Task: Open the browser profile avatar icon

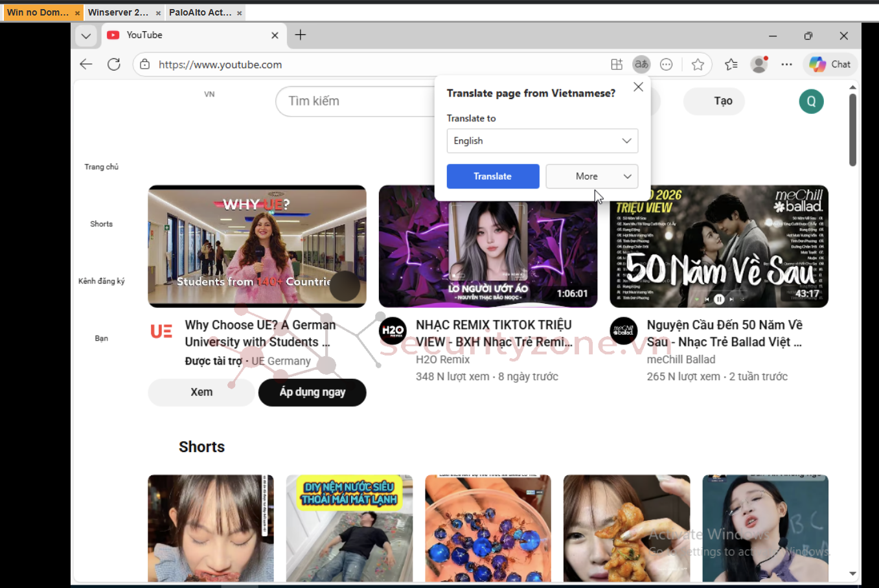Action: coord(759,64)
